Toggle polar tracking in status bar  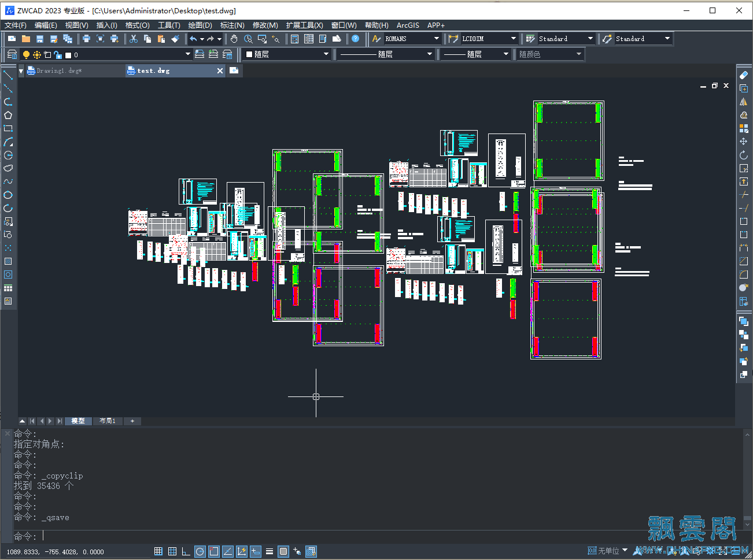[x=200, y=551]
